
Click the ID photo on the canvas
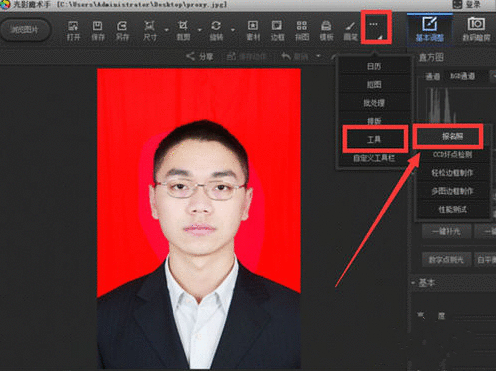199,218
